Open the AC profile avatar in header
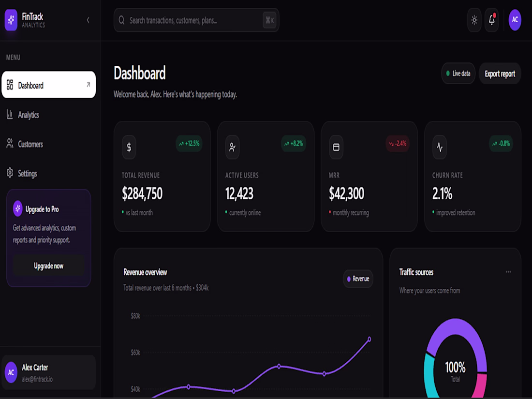Screen dimensions: 532x399 (x=515, y=20)
